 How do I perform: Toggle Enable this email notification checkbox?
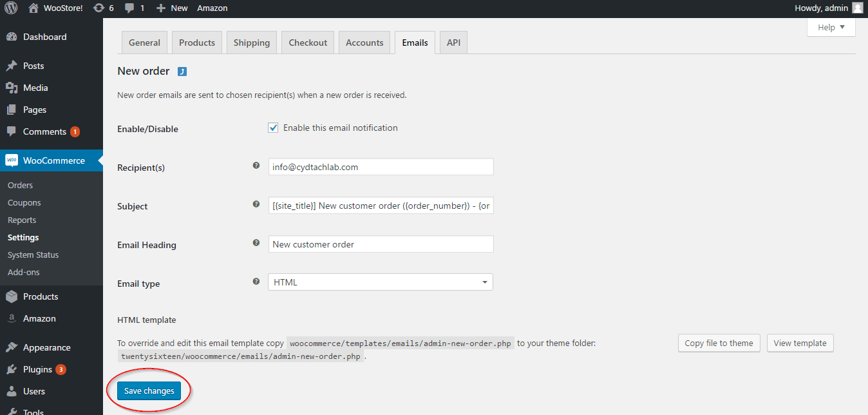coord(273,128)
